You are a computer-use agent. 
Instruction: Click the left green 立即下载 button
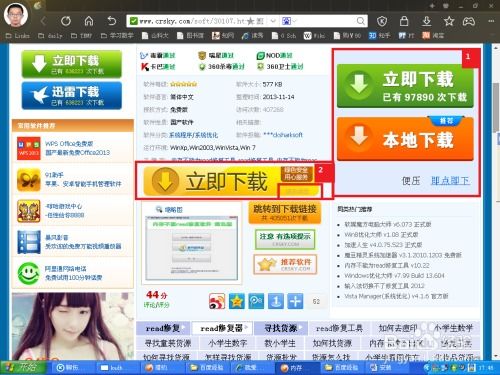(x=72, y=64)
